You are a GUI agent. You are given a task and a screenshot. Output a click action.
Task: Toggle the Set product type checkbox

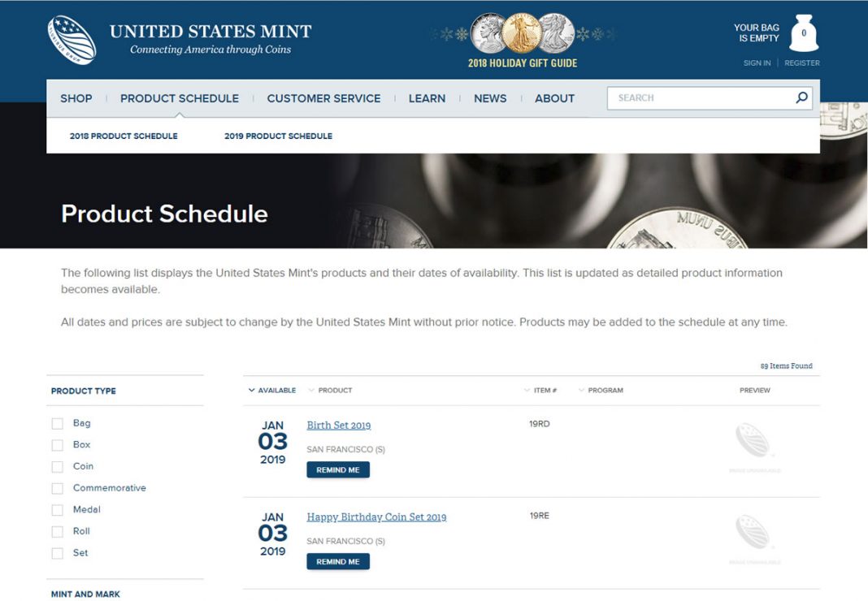(57, 554)
